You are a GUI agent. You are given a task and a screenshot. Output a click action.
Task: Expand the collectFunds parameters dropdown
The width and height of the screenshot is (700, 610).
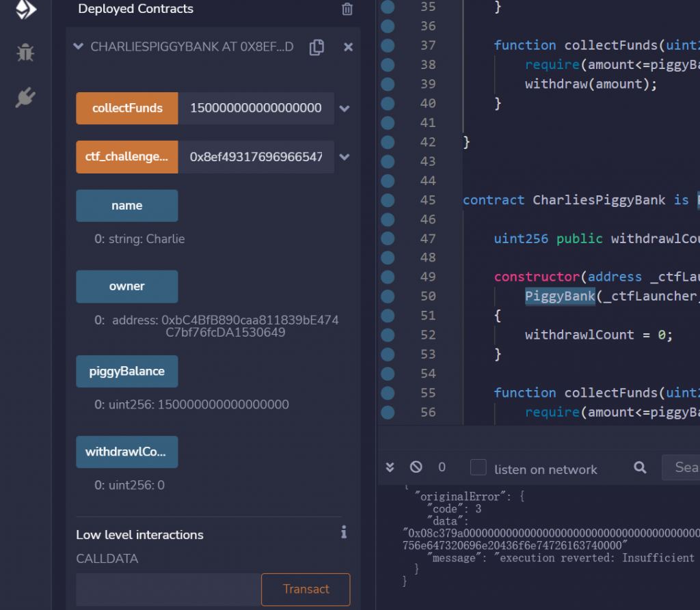pyautogui.click(x=345, y=109)
